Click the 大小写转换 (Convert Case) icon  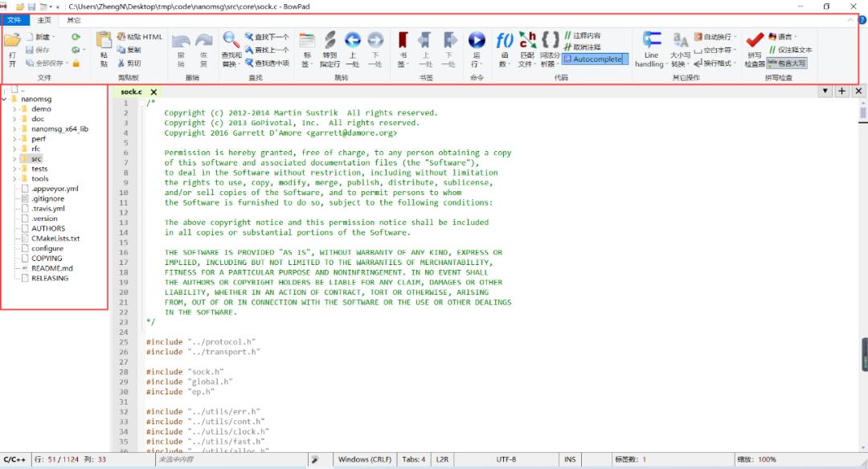point(680,40)
